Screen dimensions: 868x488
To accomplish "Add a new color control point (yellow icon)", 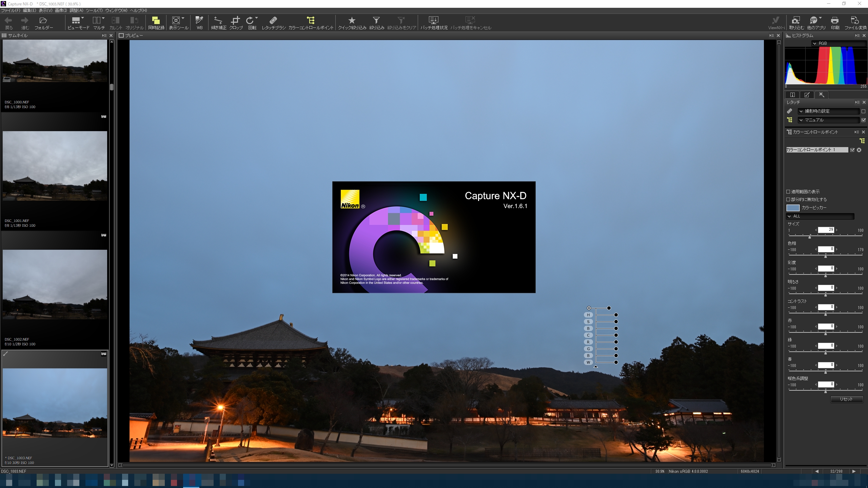I will pos(862,141).
